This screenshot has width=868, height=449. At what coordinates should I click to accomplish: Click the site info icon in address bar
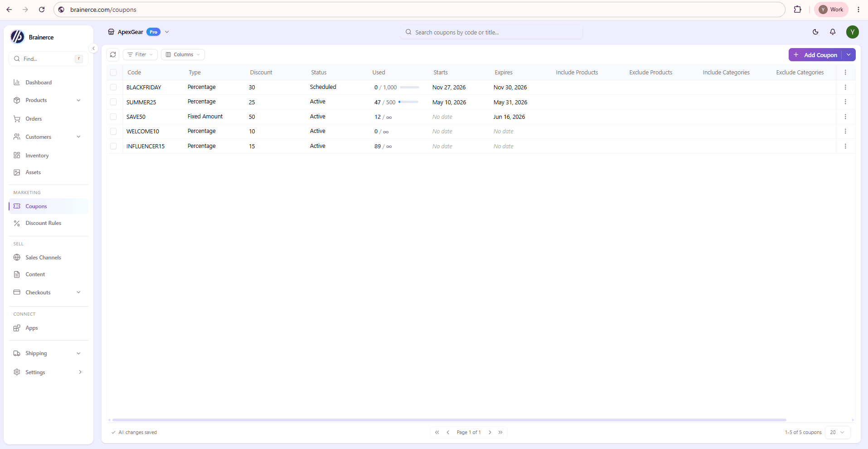[x=62, y=10]
